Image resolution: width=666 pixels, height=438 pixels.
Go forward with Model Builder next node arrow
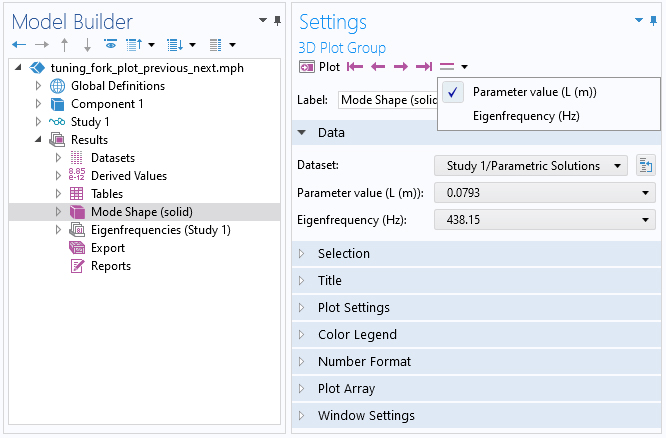[x=42, y=45]
